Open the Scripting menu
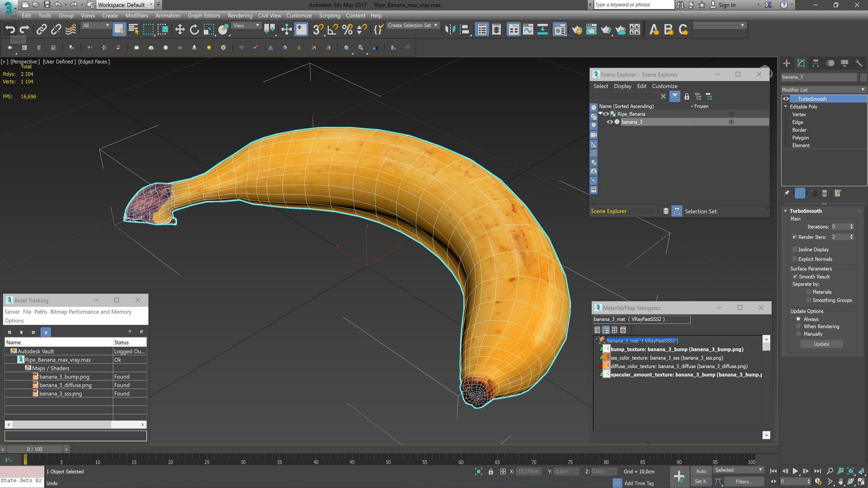Viewport: 868px width, 488px height. (x=330, y=15)
